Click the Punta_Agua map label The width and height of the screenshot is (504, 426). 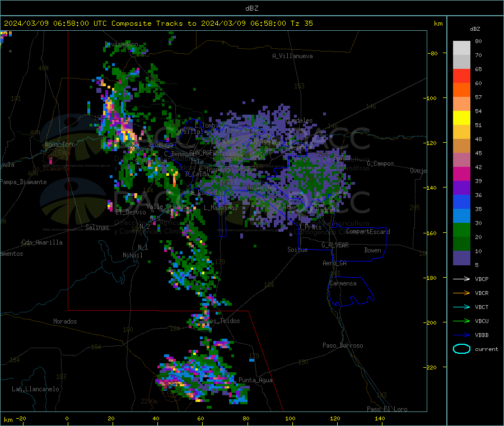[255, 381]
